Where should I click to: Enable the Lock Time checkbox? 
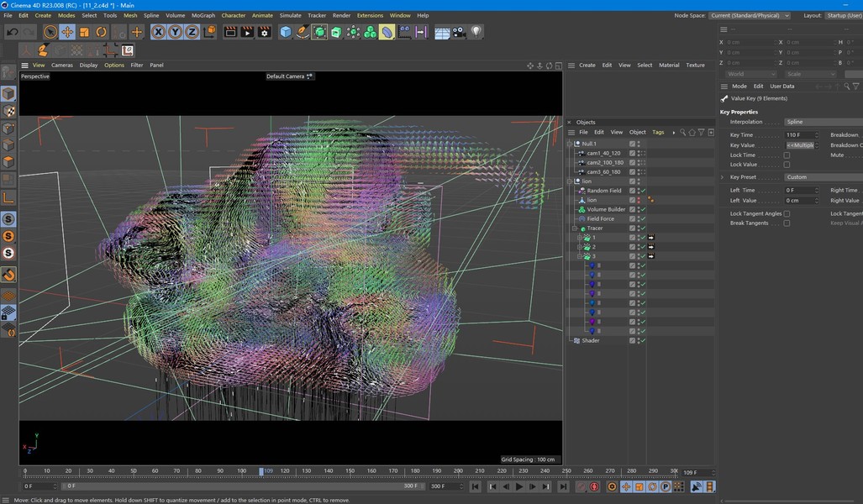[787, 155]
